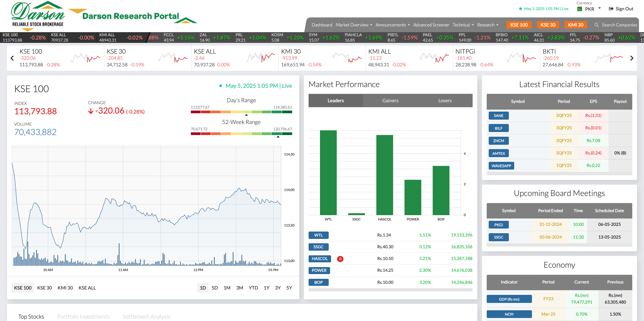Image resolution: width=644 pixels, height=321 pixels.
Task: Click the Latest Financial Results horizontal scrollbar
Action: click(559, 174)
